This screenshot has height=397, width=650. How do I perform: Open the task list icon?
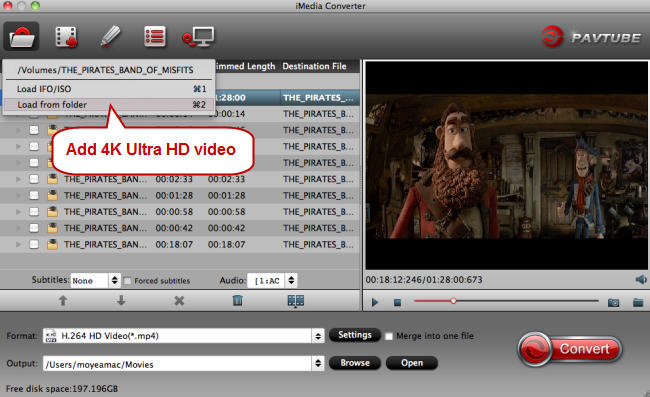pyautogui.click(x=155, y=36)
